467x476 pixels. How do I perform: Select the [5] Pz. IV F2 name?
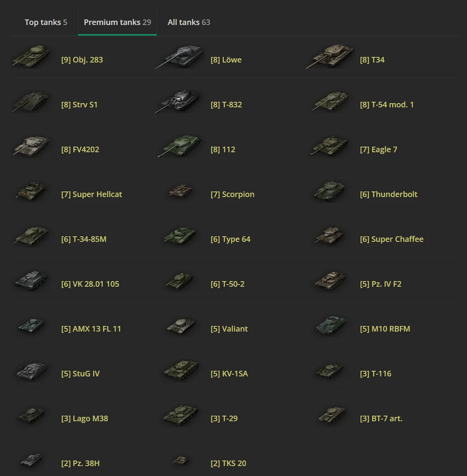coord(381,284)
